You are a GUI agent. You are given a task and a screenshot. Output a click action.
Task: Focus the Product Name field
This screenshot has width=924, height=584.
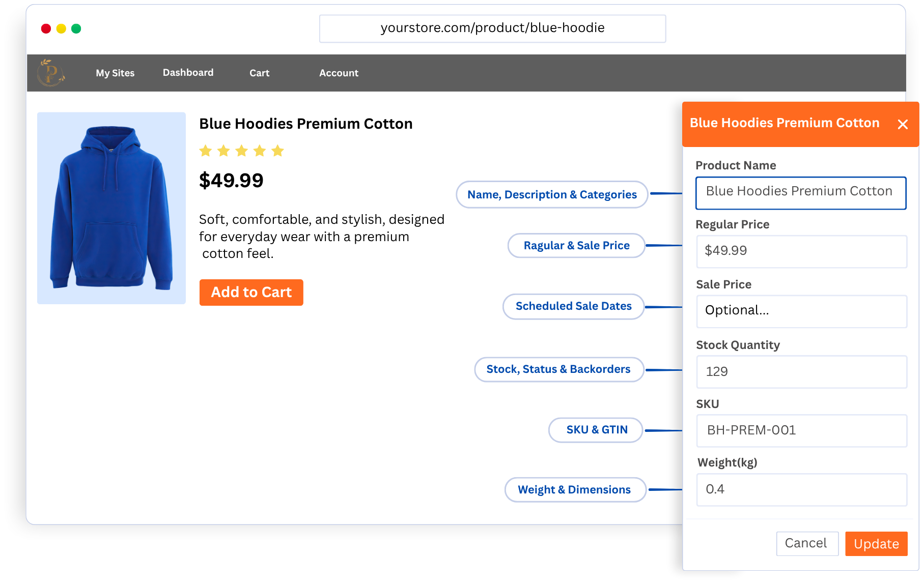coord(801,193)
